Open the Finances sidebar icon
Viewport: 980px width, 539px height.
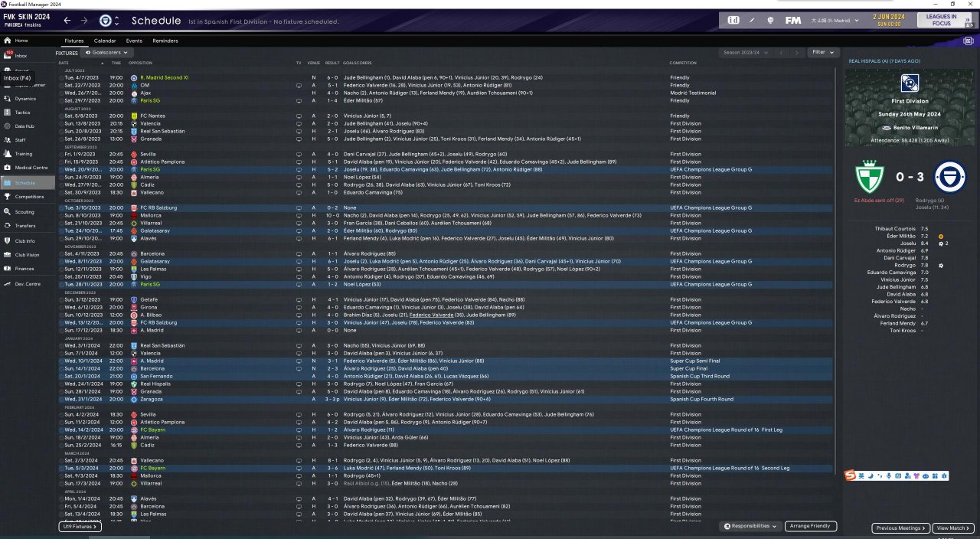8,269
